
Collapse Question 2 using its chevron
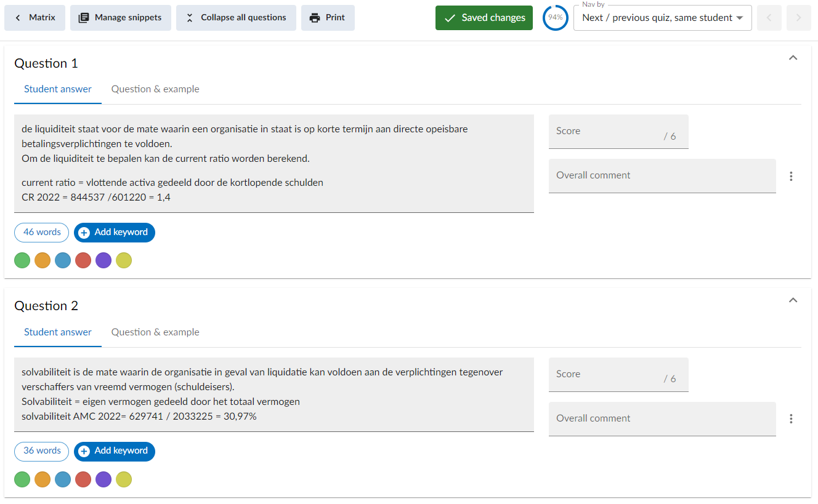[793, 300]
